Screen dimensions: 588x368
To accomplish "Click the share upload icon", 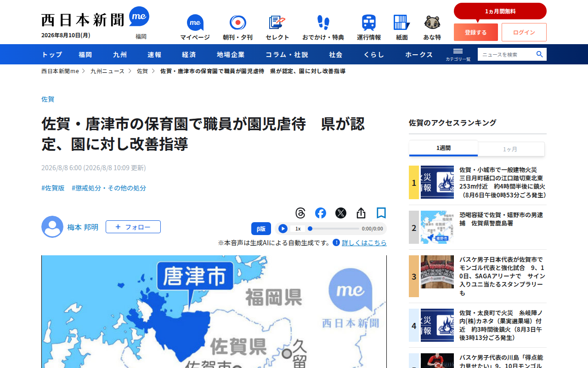I will [361, 213].
